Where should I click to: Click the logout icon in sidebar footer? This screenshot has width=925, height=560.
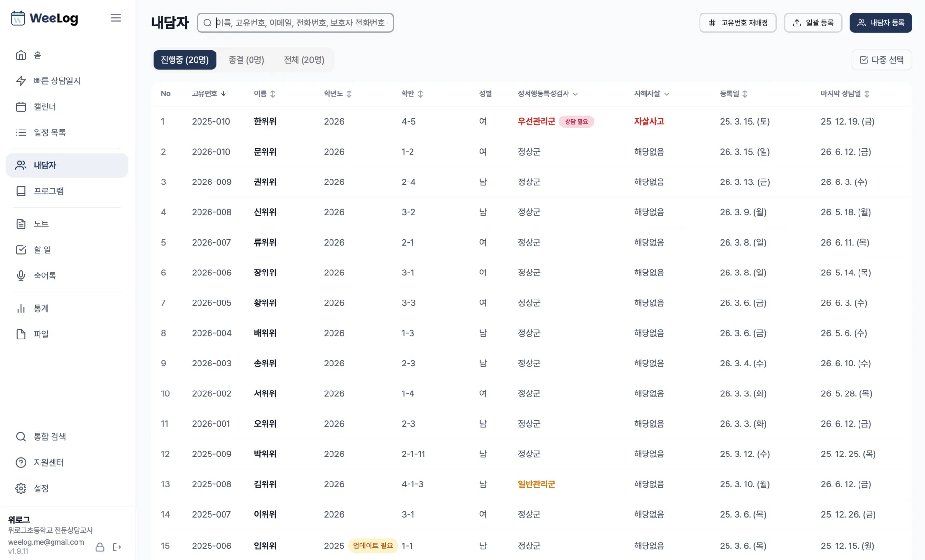tap(117, 547)
